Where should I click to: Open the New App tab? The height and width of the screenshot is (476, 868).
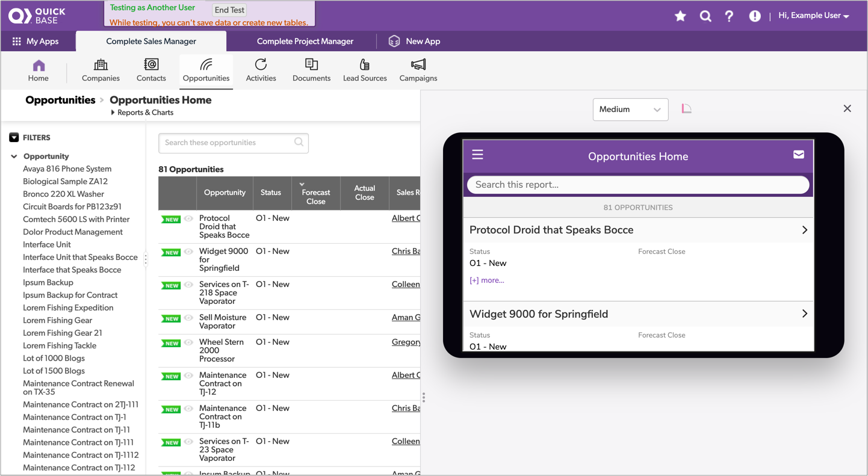click(414, 42)
